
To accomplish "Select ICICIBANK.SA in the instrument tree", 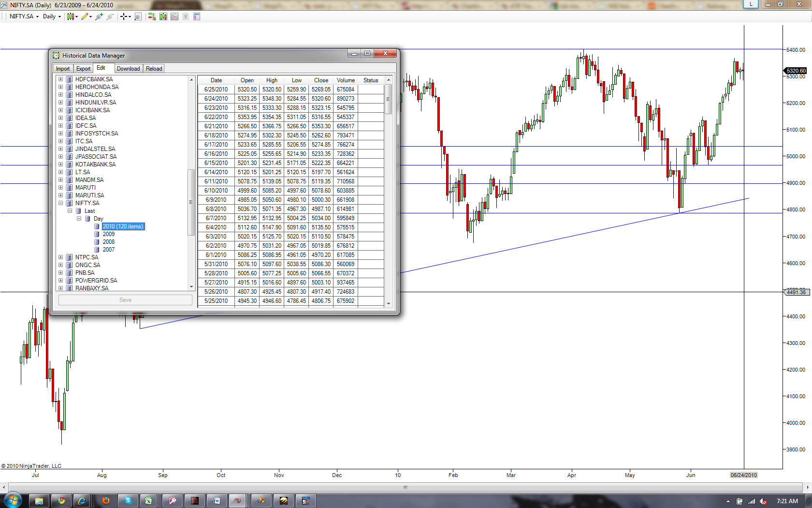I will pyautogui.click(x=93, y=110).
